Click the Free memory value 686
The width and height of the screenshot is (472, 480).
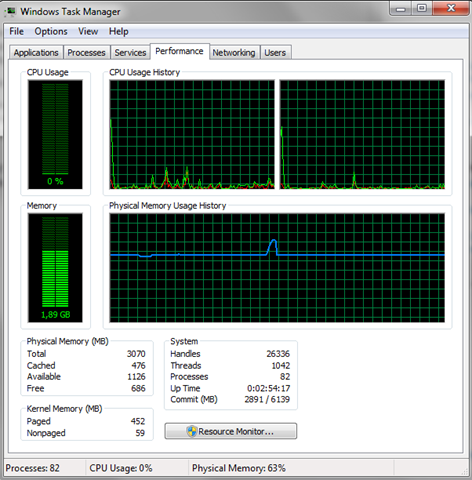138,388
